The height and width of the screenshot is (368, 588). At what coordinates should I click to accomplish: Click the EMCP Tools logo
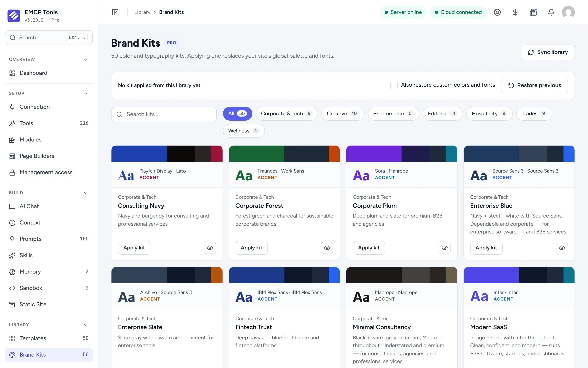tap(14, 16)
